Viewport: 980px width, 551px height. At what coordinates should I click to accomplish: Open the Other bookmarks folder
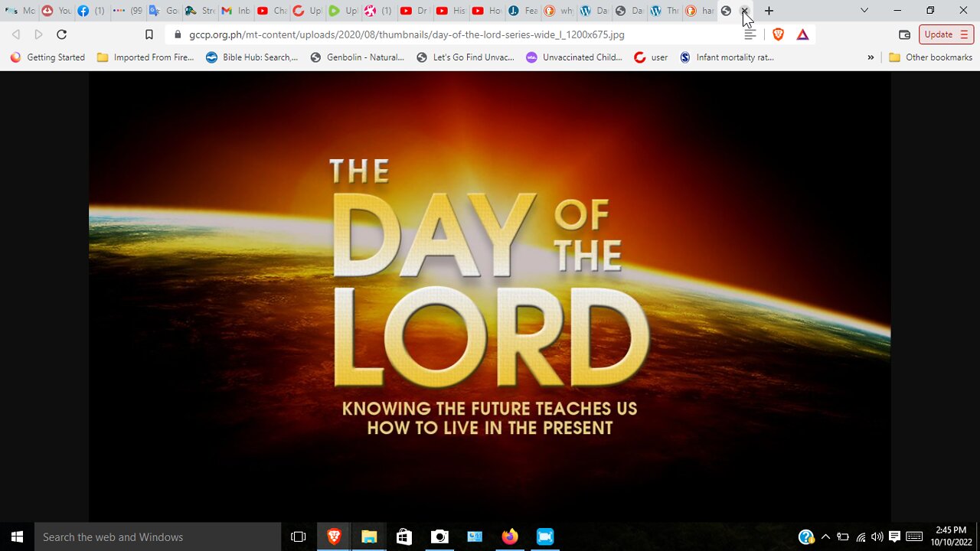(930, 57)
